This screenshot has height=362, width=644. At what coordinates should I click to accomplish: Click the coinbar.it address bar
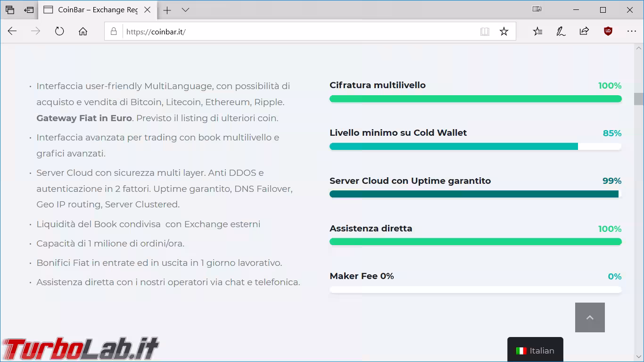coord(299,32)
